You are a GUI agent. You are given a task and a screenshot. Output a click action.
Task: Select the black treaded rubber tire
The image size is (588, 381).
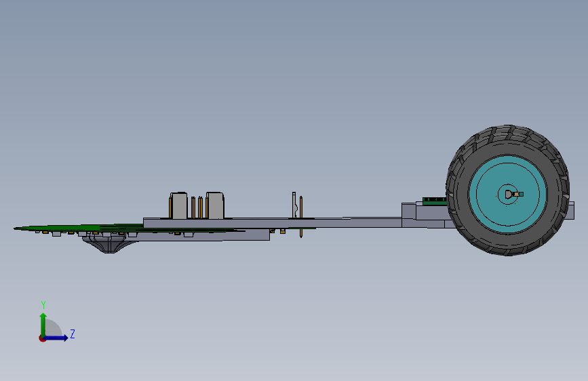click(x=508, y=190)
